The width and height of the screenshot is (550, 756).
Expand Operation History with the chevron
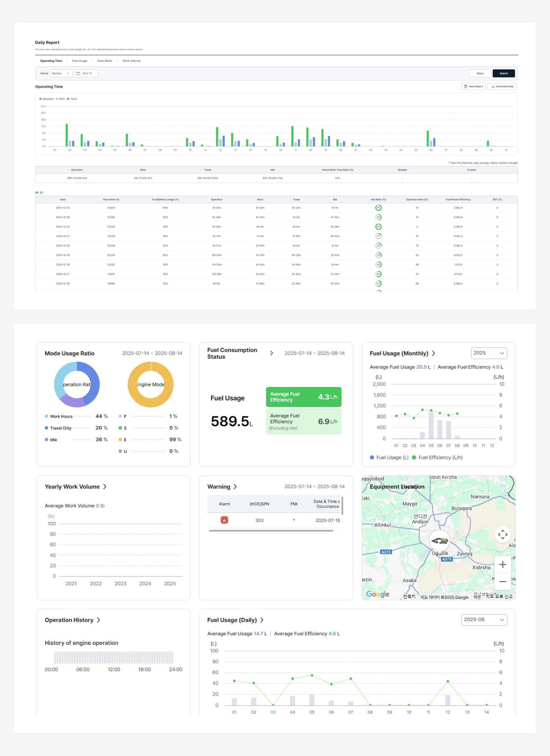pos(98,620)
